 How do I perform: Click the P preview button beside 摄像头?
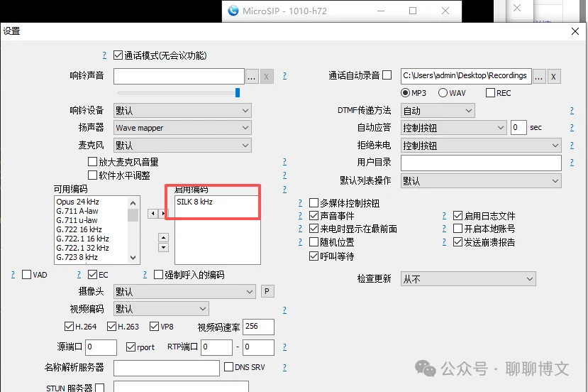click(267, 291)
